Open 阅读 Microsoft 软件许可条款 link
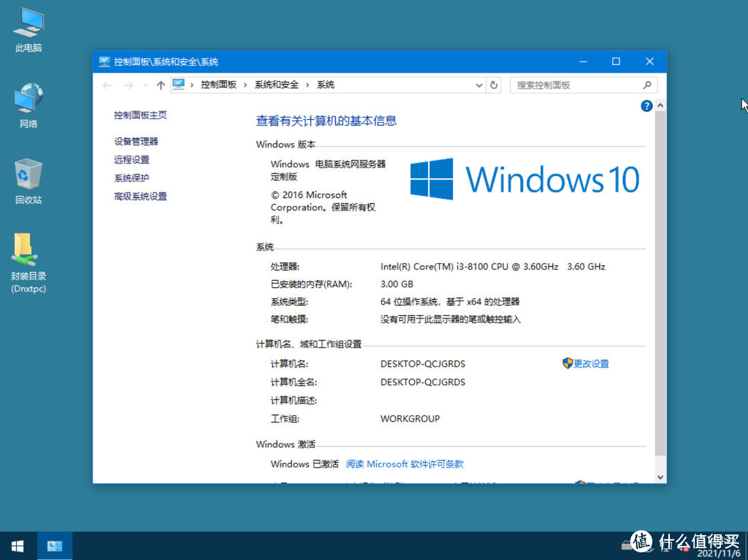The width and height of the screenshot is (748, 560). pos(404,464)
